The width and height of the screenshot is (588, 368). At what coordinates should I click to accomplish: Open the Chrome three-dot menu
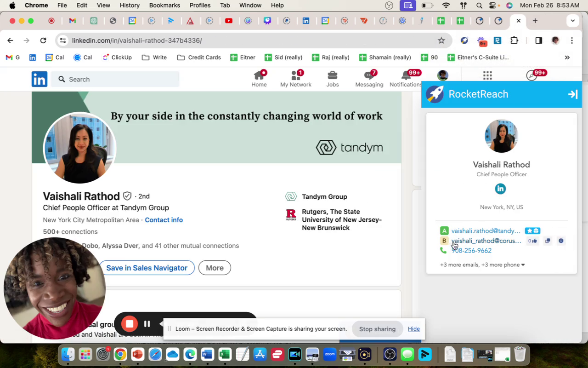(x=572, y=40)
